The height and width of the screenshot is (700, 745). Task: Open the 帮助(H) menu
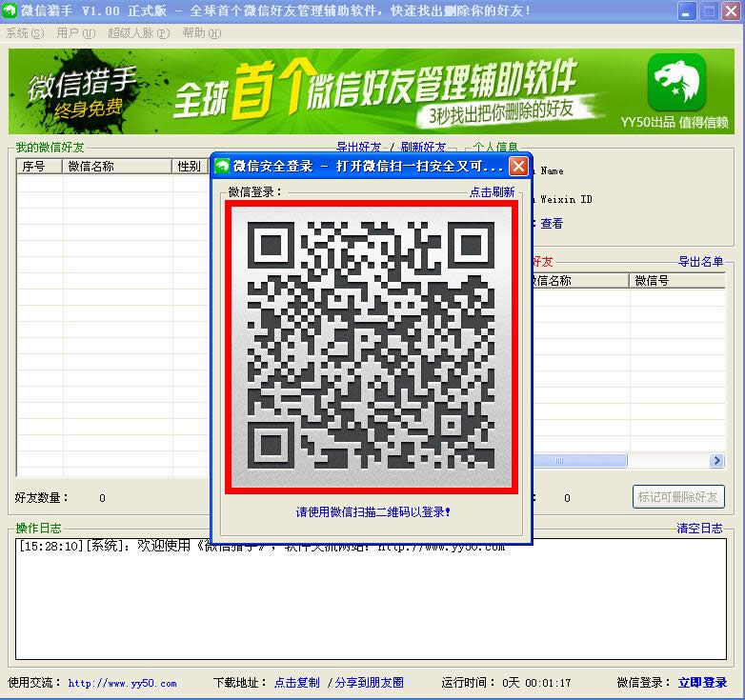(x=201, y=33)
